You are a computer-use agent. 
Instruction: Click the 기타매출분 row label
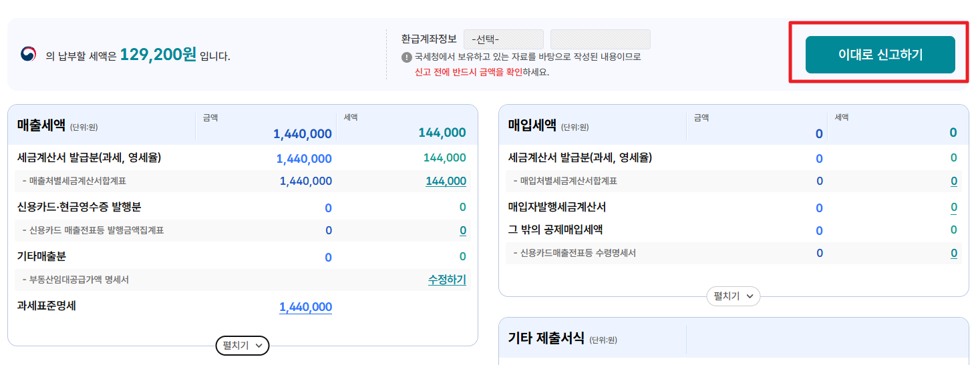tap(41, 256)
